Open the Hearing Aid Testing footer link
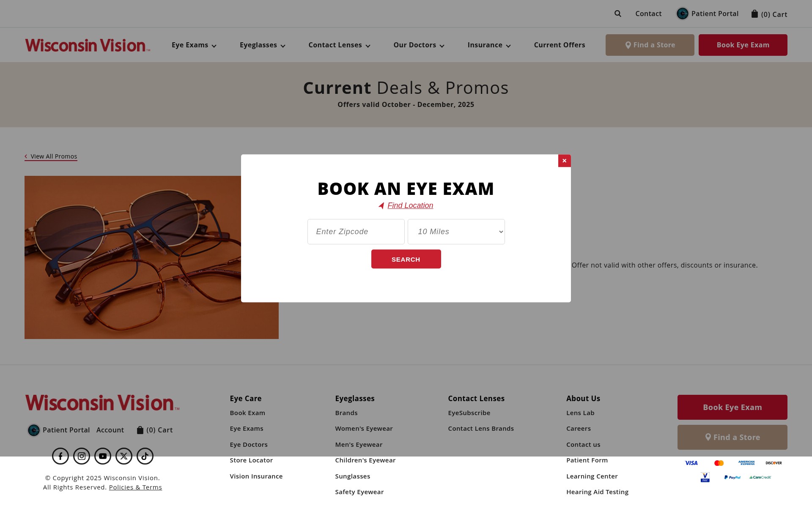 tap(598, 492)
